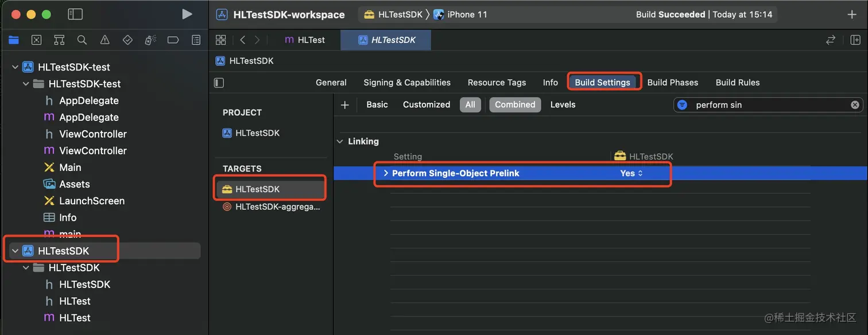Switch to Combined settings view
868x335 pixels.
click(x=515, y=105)
